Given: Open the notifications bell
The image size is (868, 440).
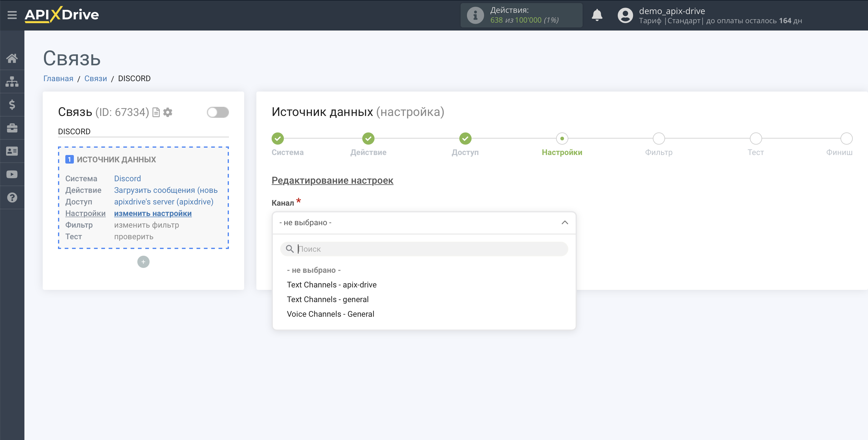Looking at the screenshot, I should tap(597, 15).
